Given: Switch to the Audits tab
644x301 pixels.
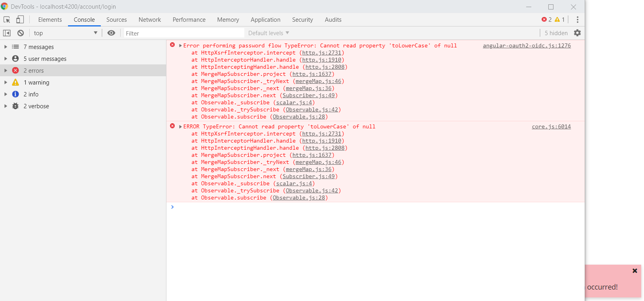Looking at the screenshot, I should (x=333, y=20).
